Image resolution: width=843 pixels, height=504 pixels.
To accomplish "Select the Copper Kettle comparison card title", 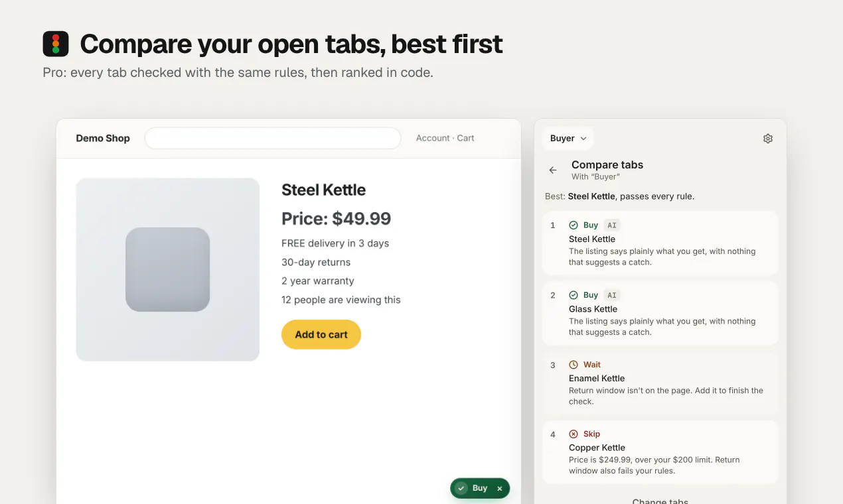I will coord(597,448).
